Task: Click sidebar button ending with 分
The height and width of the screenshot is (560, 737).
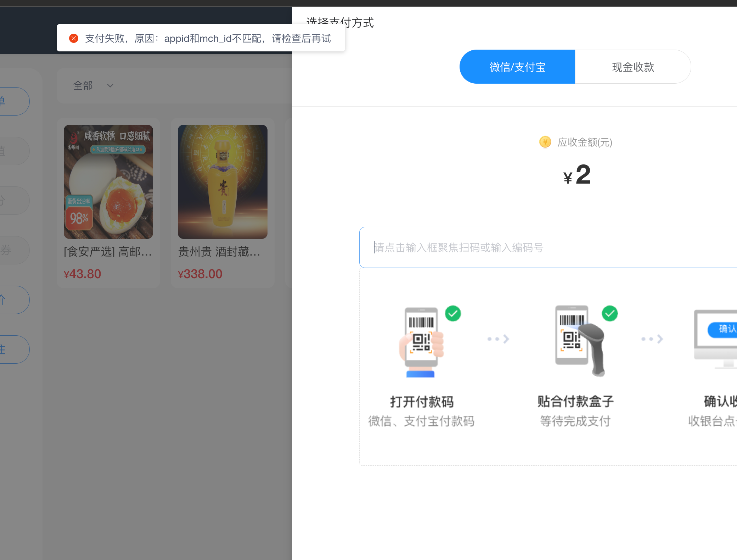Action: pyautogui.click(x=14, y=201)
